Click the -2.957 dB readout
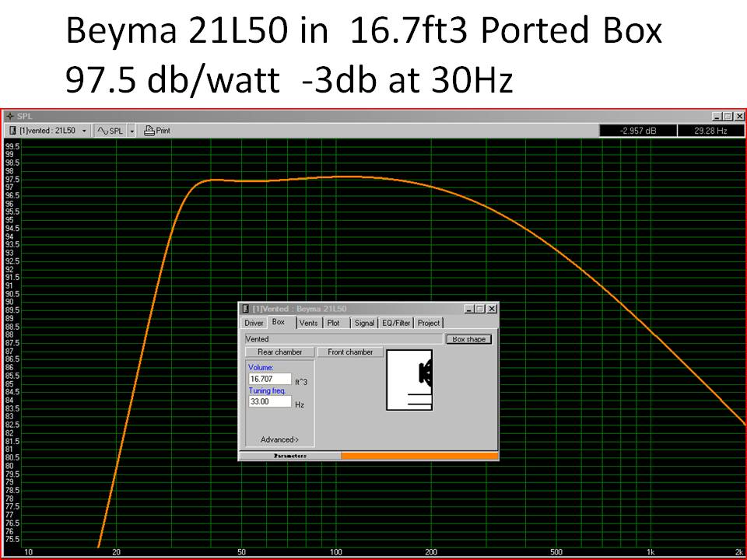Image resolution: width=747 pixels, height=560 pixels. [638, 131]
